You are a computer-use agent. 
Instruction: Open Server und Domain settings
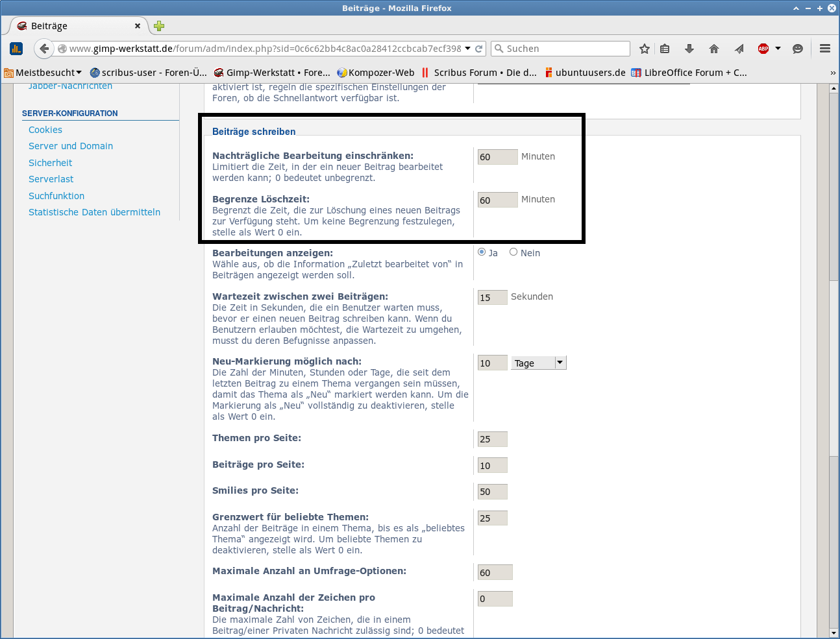pos(71,146)
